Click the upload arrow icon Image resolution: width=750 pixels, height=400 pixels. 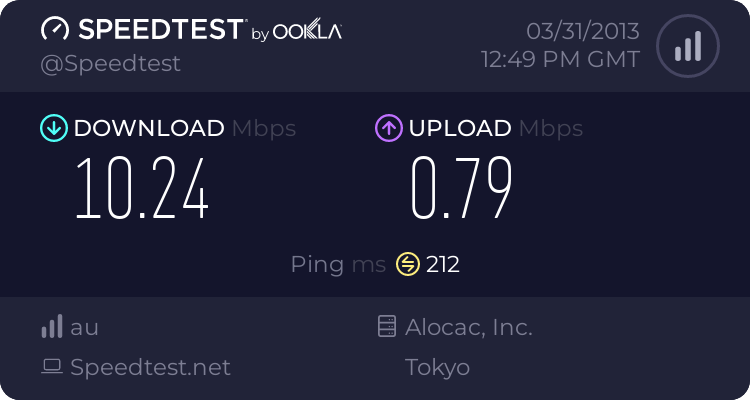(x=388, y=128)
